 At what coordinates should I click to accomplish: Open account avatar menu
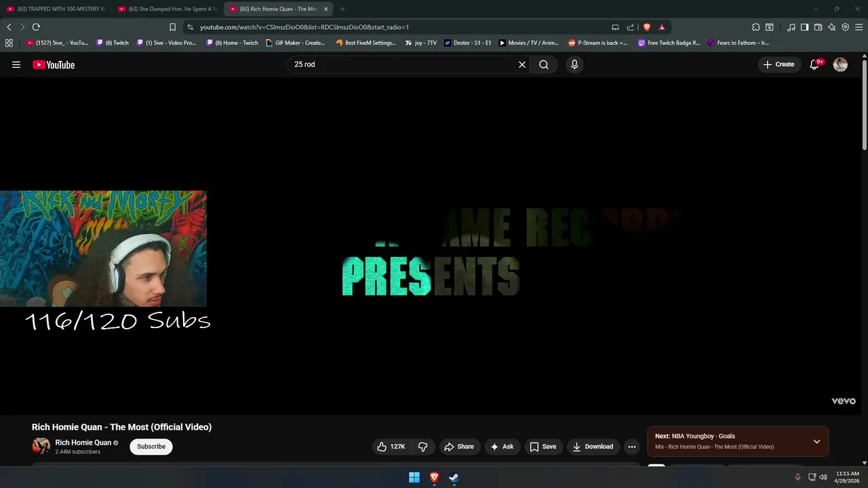tap(840, 64)
